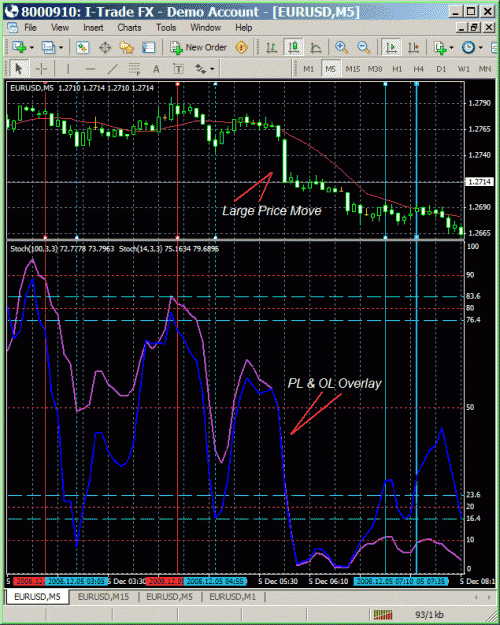Select the trendline drawing tool
500x625 pixels.
click(x=112, y=69)
